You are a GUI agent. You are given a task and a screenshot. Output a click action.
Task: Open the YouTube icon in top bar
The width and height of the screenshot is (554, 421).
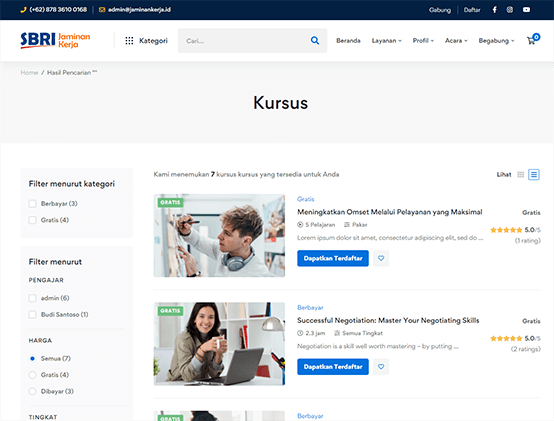pyautogui.click(x=526, y=10)
